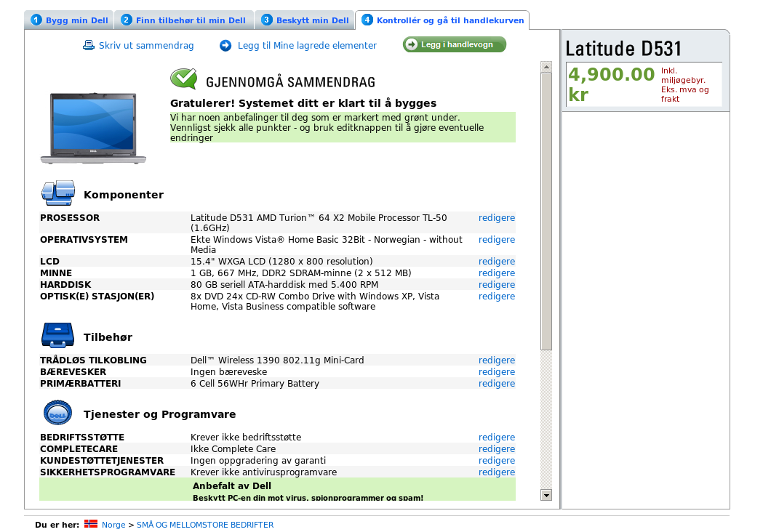The image size is (771, 532).
Task: Click the round Dell logo icon
Action: (57, 413)
